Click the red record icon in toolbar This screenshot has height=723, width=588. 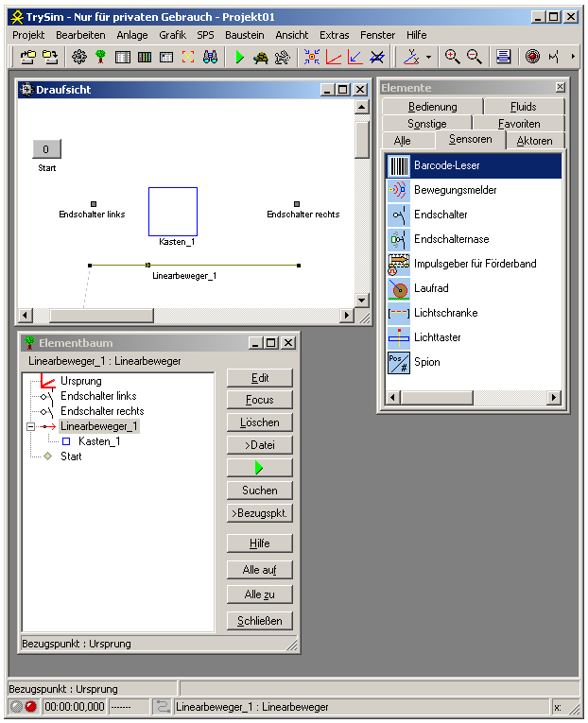[532, 57]
